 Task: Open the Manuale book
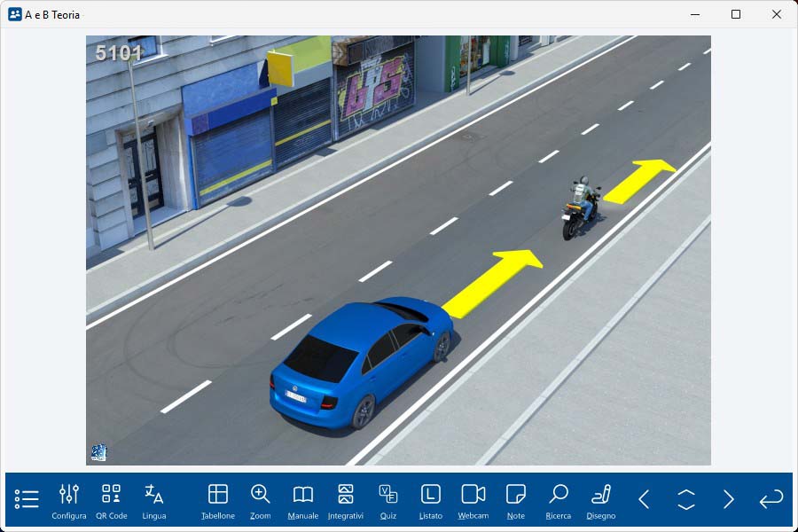303,501
